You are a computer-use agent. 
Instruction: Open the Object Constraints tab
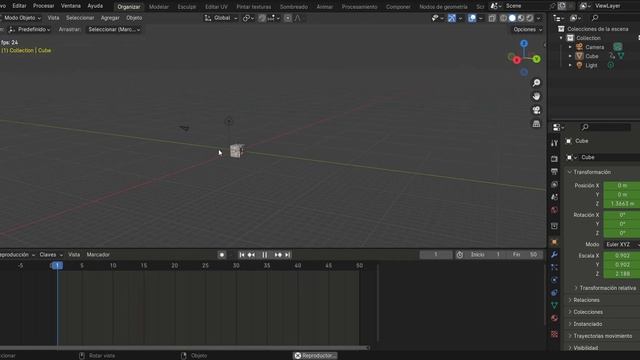coord(554,293)
